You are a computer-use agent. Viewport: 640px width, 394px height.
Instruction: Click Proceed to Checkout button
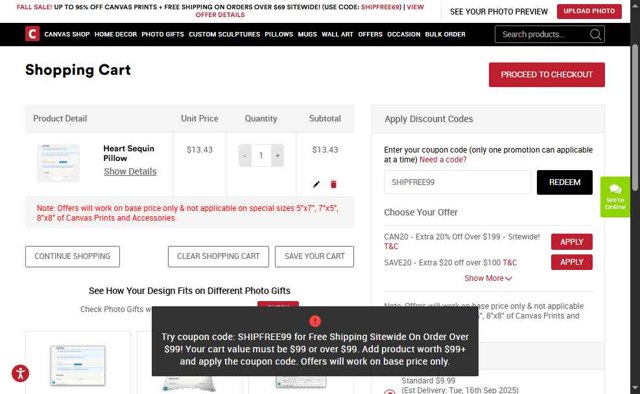tap(547, 74)
